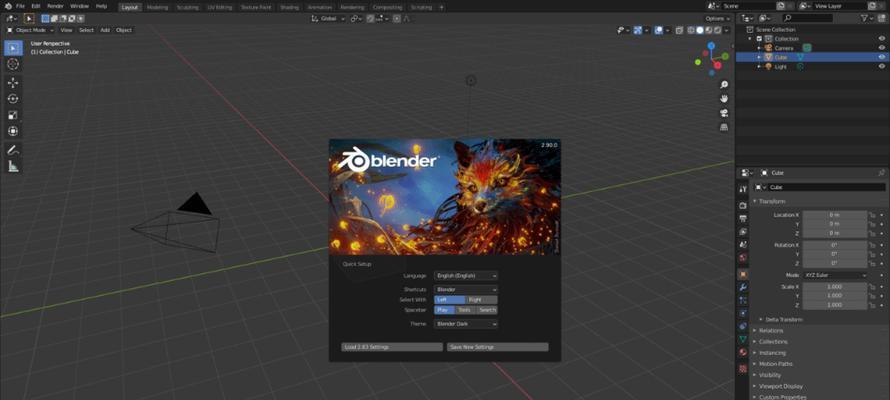Screen dimensions: 890x400
Task: Click the Scale X value field
Action: point(835,287)
